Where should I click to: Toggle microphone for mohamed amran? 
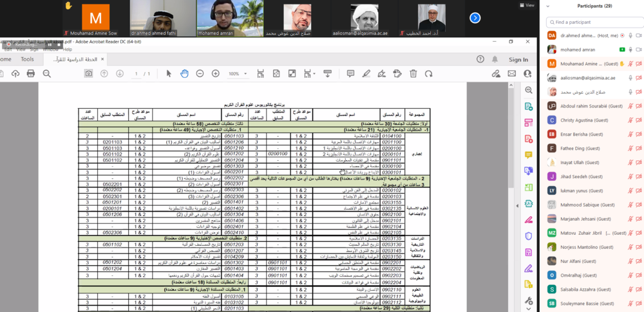(x=630, y=50)
